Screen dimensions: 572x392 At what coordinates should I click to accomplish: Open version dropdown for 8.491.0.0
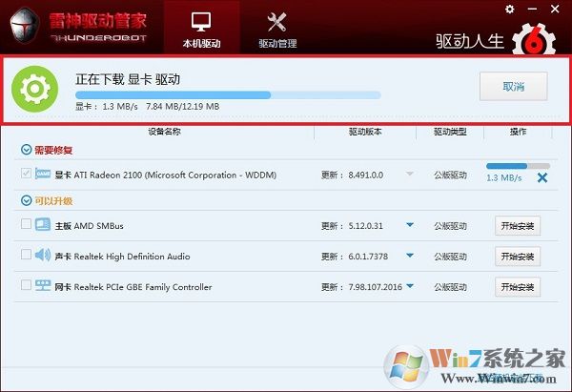[x=410, y=174]
